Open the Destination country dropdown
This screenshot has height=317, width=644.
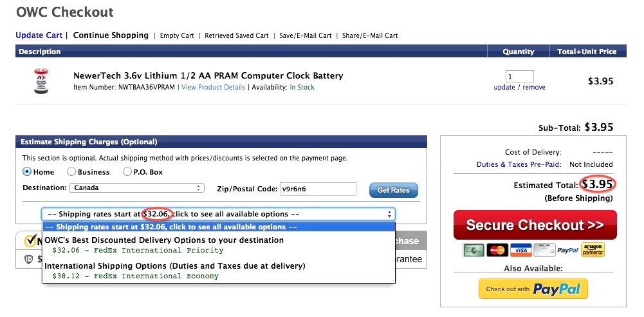(137, 188)
